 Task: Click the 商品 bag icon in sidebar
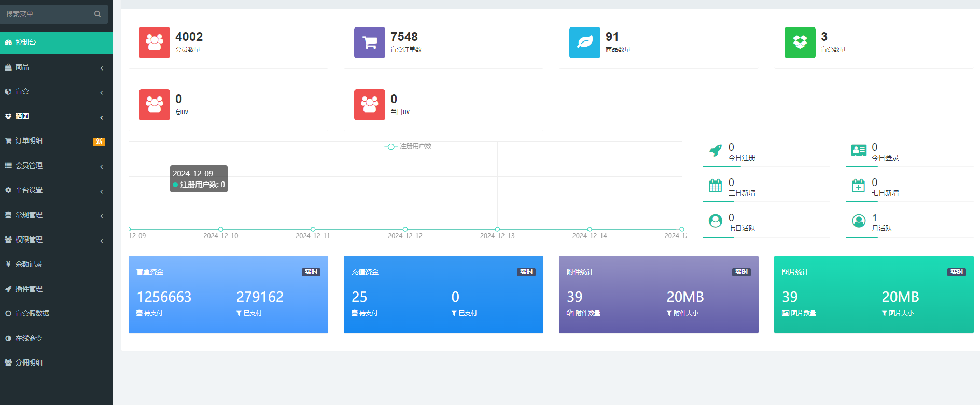[x=8, y=67]
